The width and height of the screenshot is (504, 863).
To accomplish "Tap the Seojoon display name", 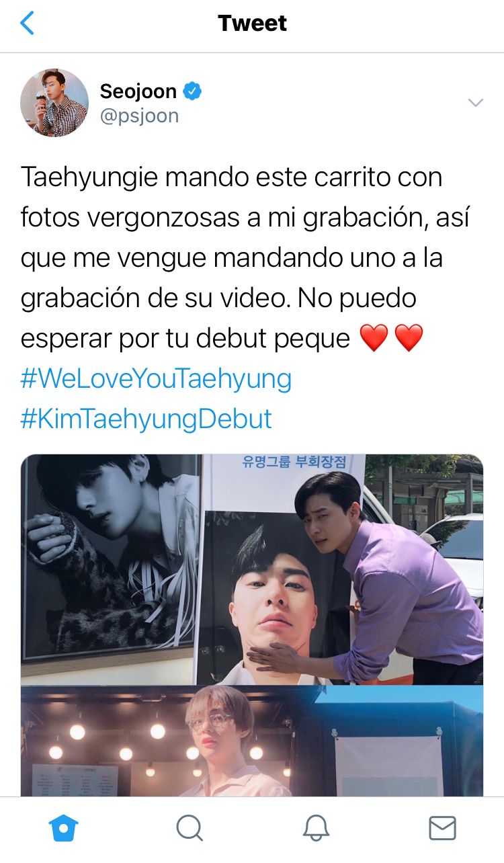I will [138, 91].
